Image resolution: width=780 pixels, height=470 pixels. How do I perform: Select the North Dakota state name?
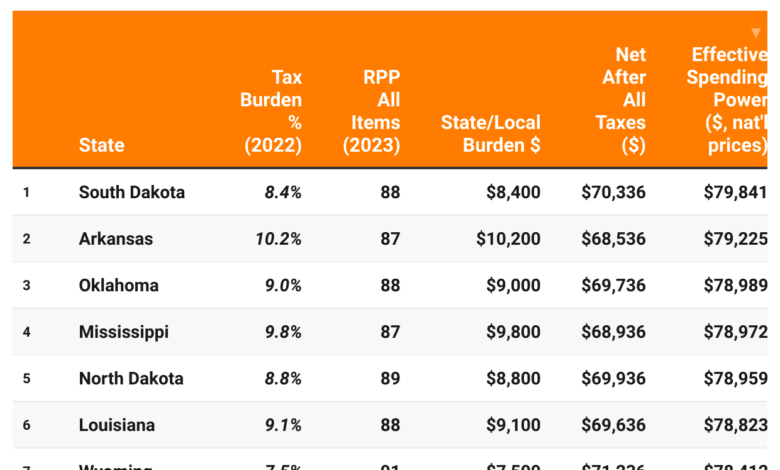(131, 379)
